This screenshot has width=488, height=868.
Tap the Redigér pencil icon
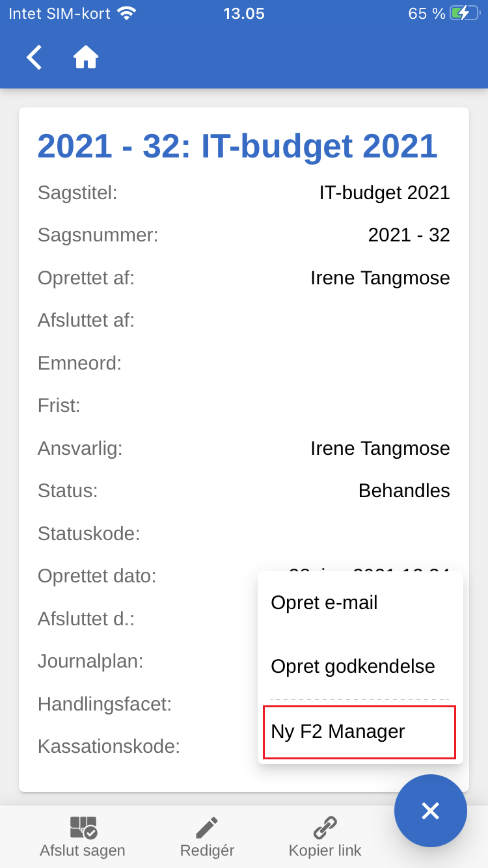point(207,828)
